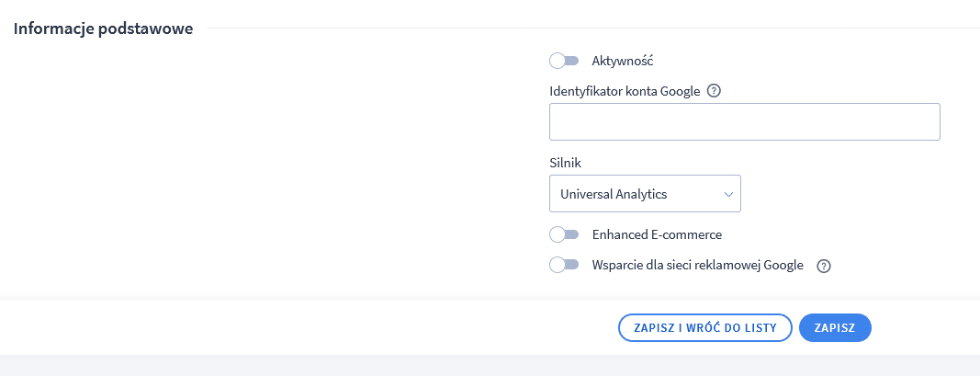The image size is (980, 376).
Task: Save settings with the blue ZAPISZ button
Action: tap(835, 328)
